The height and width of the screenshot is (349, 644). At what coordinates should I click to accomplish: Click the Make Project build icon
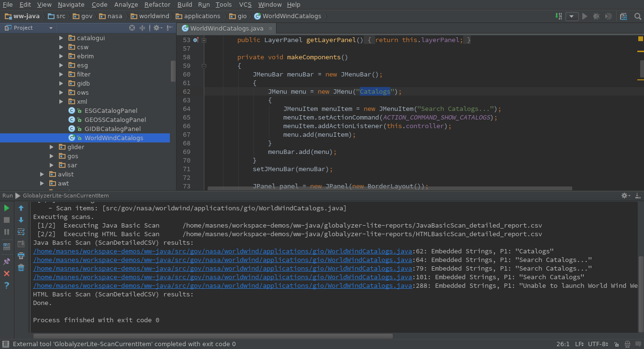click(x=558, y=16)
